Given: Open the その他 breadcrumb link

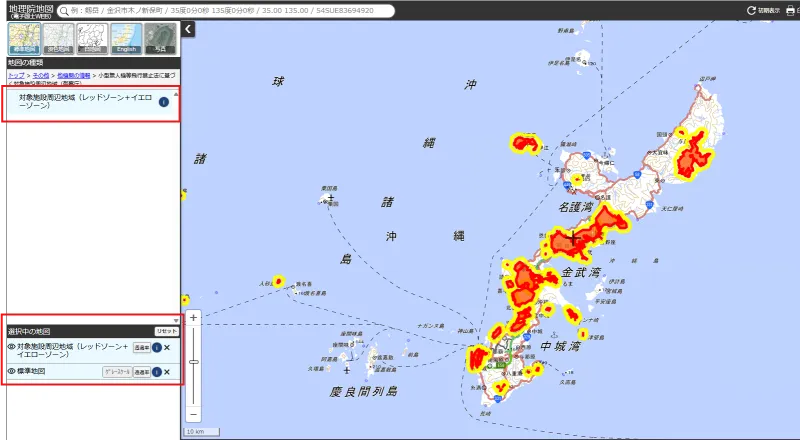Looking at the screenshot, I should [x=41, y=75].
